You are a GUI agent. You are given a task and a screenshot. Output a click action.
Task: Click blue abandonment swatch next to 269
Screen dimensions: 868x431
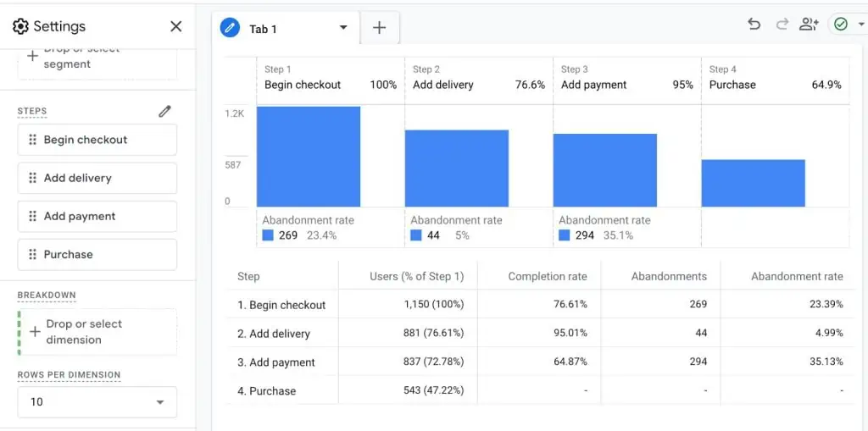pos(268,235)
